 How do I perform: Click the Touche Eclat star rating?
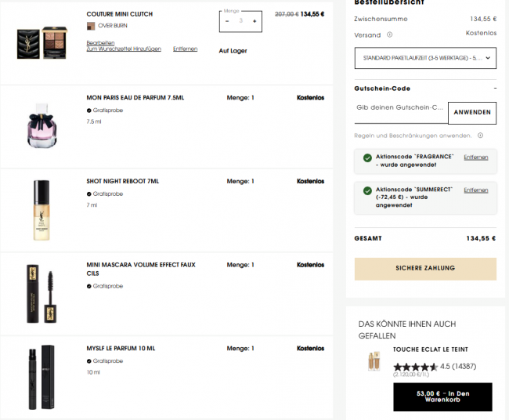(416, 367)
